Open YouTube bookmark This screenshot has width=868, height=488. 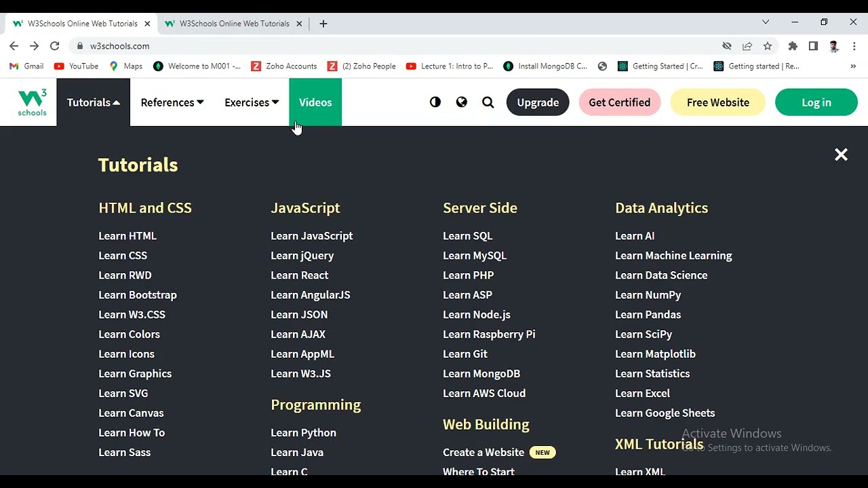click(76, 66)
